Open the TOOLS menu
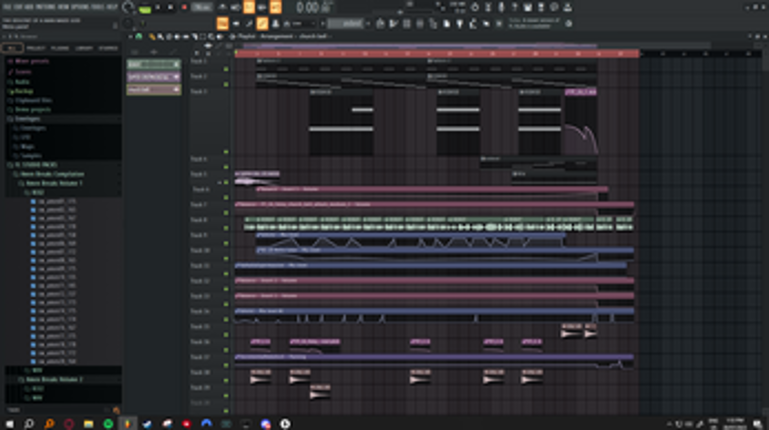The height and width of the screenshot is (430, 769). click(98, 7)
